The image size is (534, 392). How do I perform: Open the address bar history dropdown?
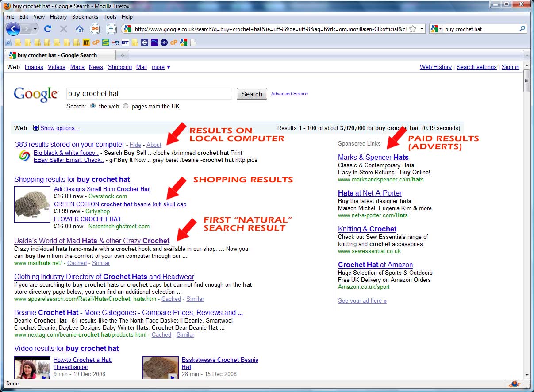point(422,29)
